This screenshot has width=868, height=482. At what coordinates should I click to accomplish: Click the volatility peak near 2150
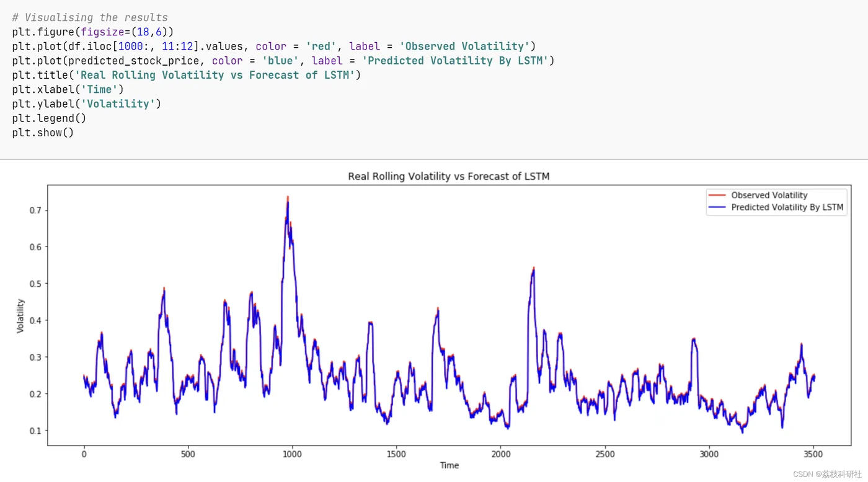click(x=533, y=269)
